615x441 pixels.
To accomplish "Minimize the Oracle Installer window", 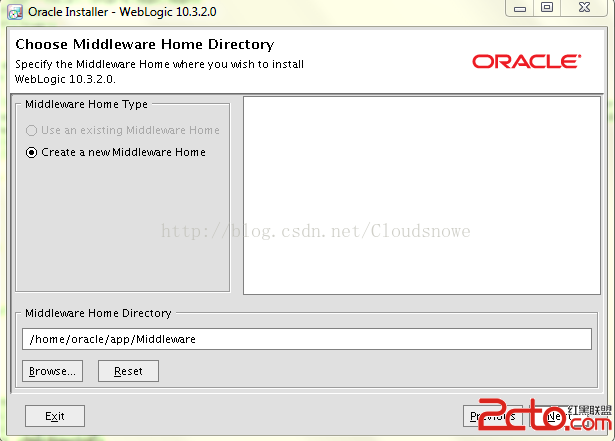I will coord(520,8).
